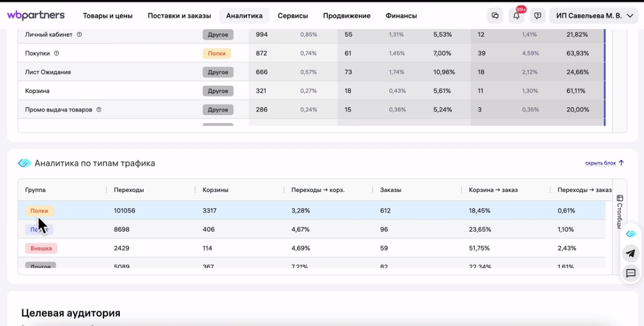Viewport: 644px width, 326px height.
Task: Click the Промо выдача товаров row label
Action: 59,110
